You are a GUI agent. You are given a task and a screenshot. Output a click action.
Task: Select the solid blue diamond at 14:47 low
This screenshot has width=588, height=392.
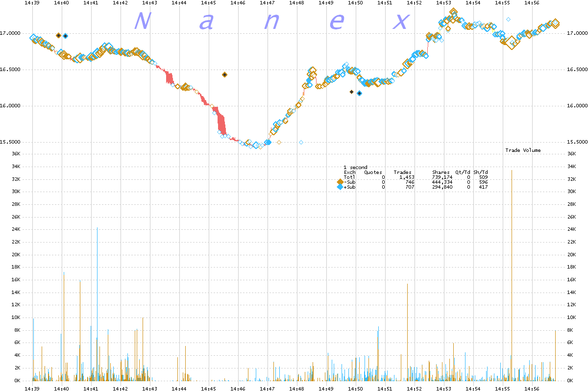coord(268,142)
